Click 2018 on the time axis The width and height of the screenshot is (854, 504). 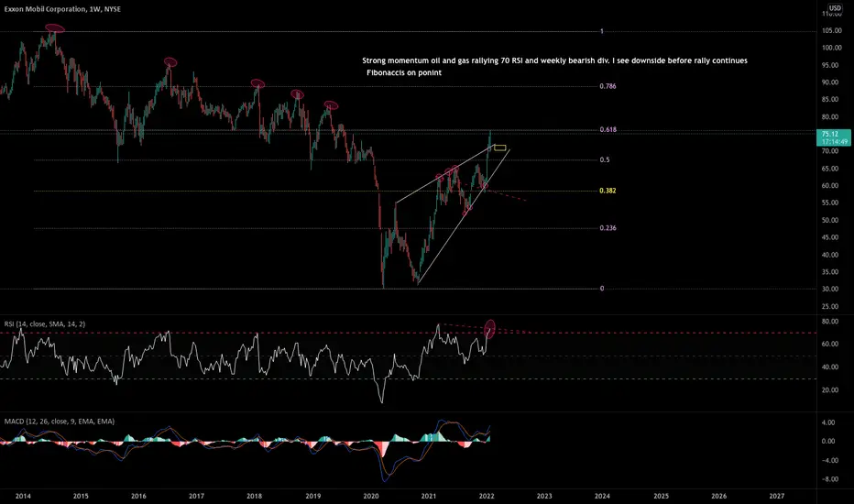255,496
